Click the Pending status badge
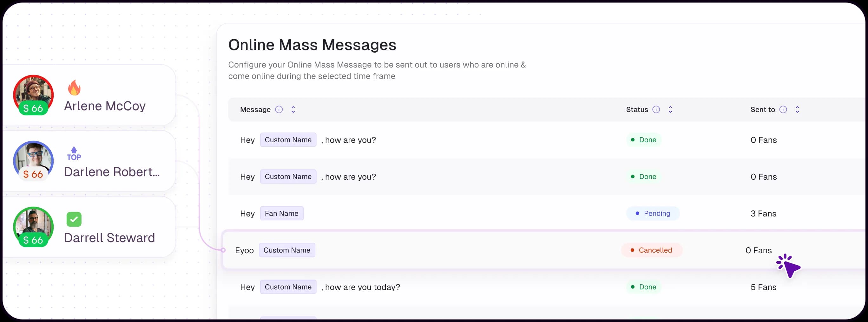 (x=653, y=213)
